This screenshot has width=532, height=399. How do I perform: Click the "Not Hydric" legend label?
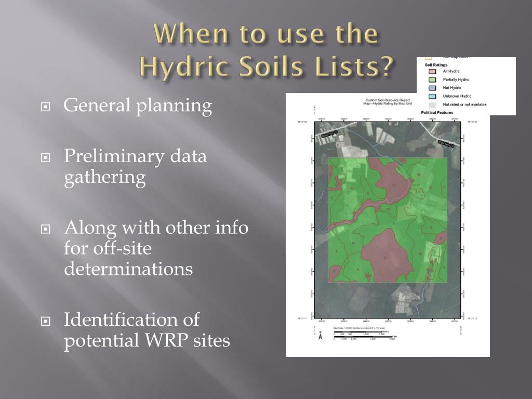click(452, 87)
